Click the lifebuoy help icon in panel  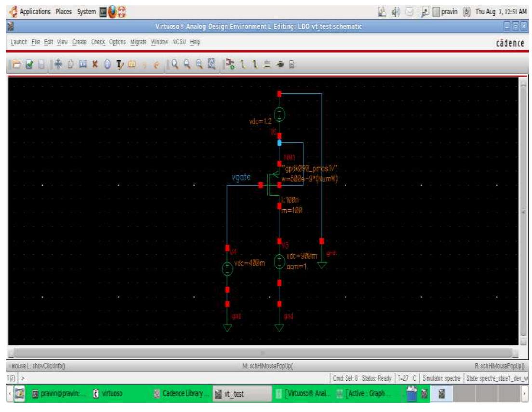(x=122, y=12)
